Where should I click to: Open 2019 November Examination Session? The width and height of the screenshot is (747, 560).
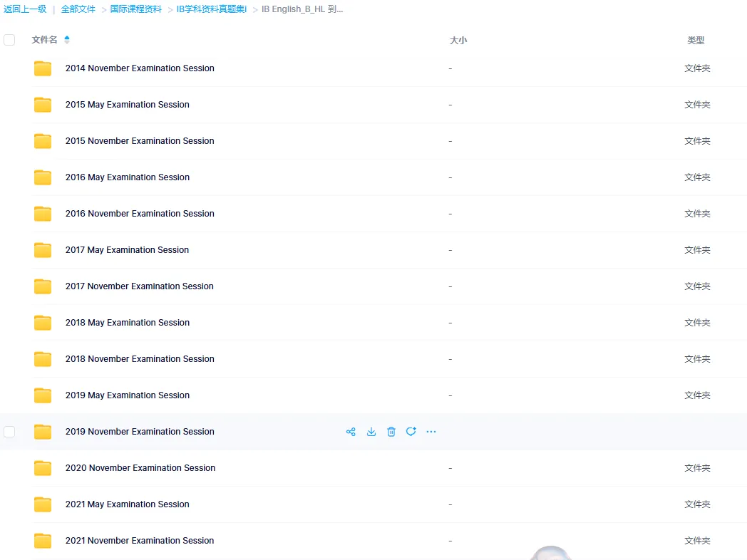(140, 432)
